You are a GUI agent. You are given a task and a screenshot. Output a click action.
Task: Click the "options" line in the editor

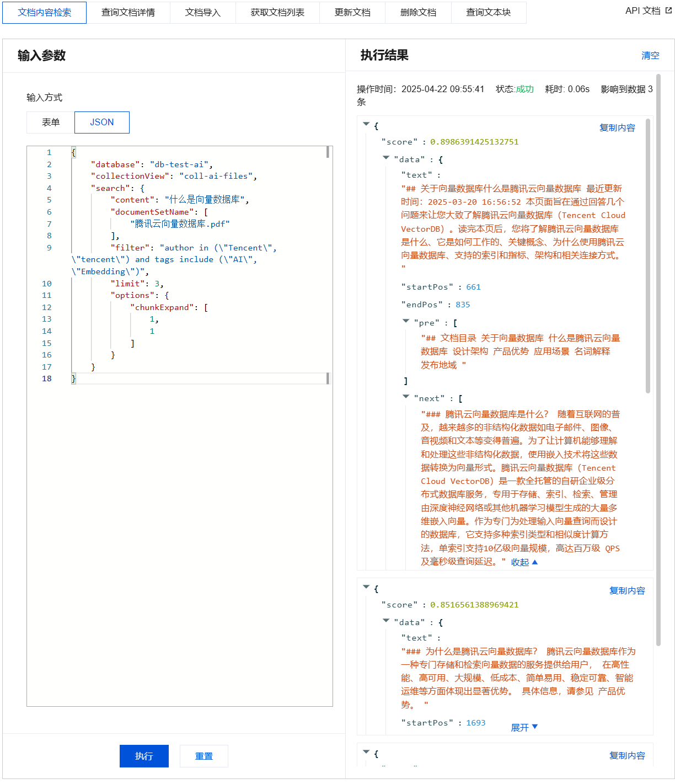140,295
